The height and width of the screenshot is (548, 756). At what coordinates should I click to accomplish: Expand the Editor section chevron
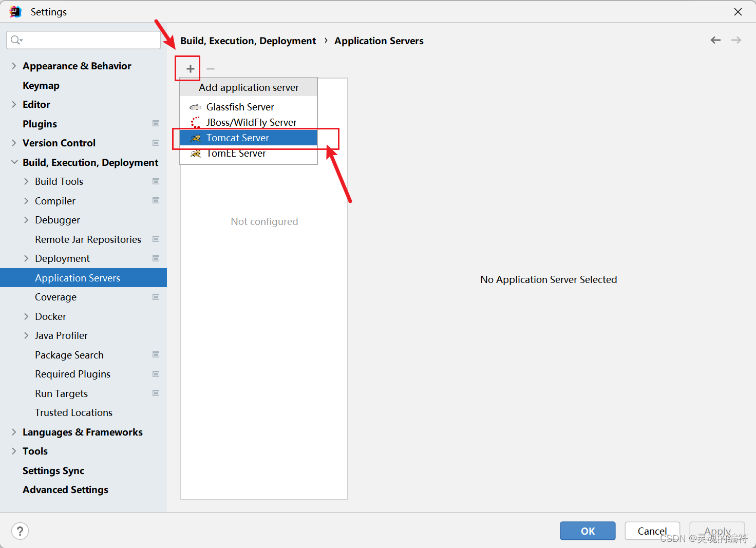tap(14, 104)
